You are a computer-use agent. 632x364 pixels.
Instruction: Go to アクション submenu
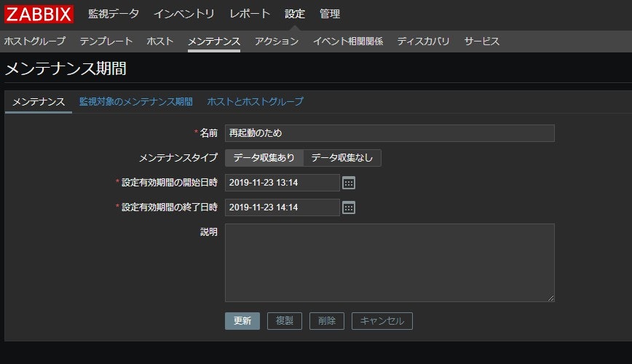[277, 41]
